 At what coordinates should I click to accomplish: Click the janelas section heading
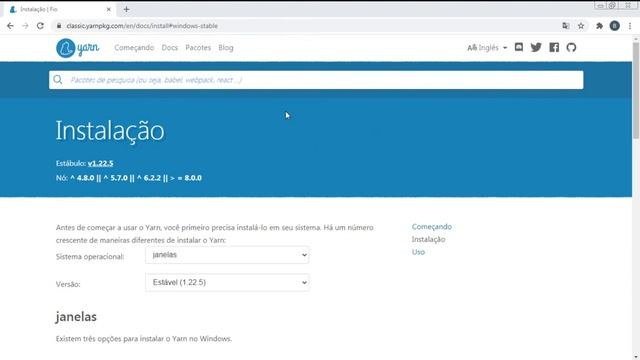76,317
